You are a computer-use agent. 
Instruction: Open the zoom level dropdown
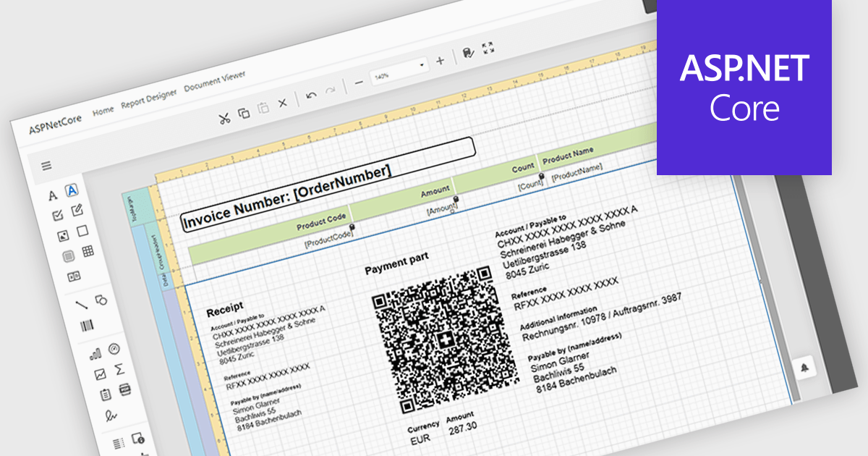[422, 65]
